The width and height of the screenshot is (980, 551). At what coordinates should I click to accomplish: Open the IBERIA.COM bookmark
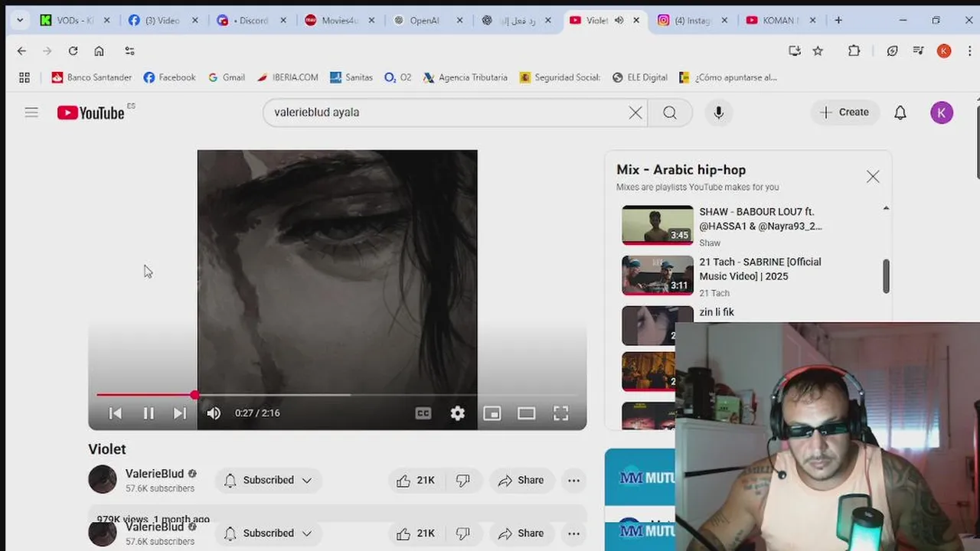pyautogui.click(x=287, y=77)
